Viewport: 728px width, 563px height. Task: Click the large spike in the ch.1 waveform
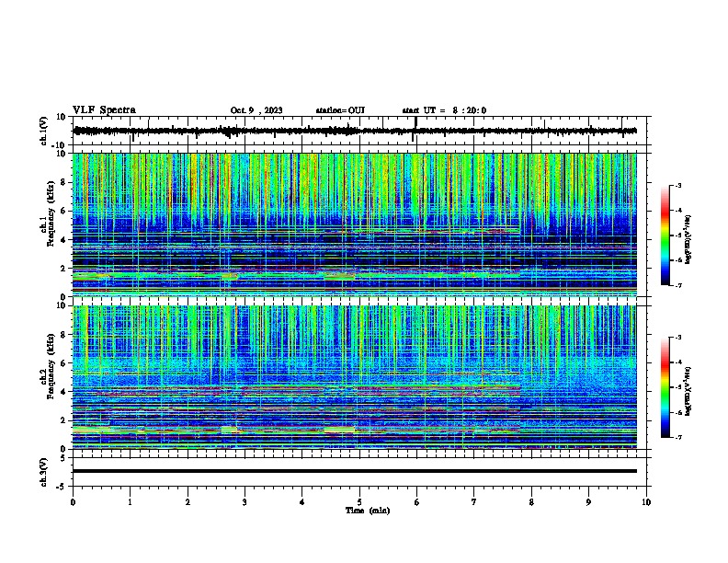[x=416, y=123]
